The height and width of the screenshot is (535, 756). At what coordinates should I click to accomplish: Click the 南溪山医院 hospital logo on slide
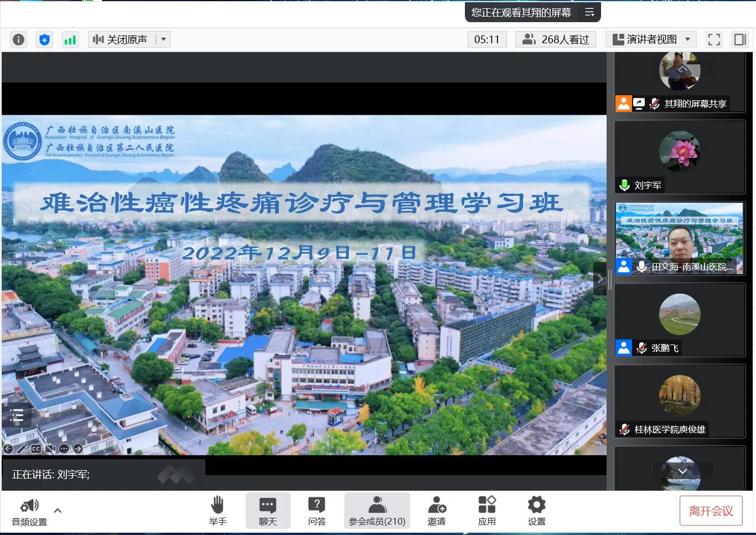pyautogui.click(x=23, y=141)
